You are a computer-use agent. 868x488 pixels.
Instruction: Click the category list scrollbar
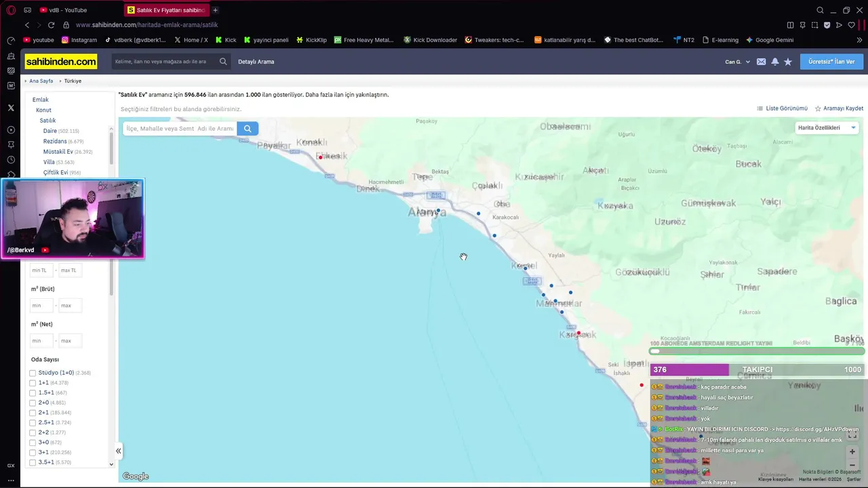click(111, 148)
